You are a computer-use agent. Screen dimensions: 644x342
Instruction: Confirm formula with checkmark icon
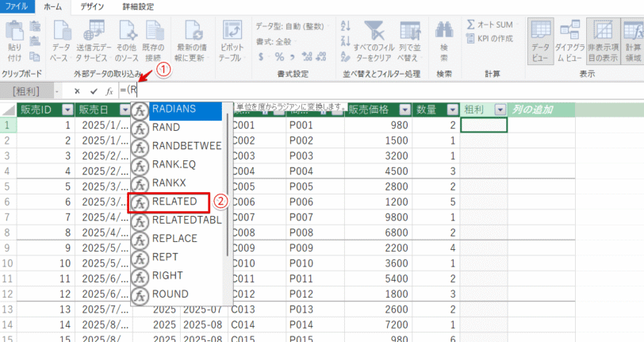pyautogui.click(x=94, y=91)
